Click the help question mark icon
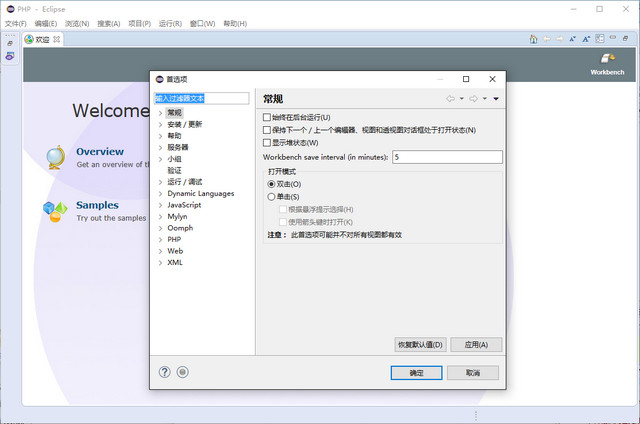The height and width of the screenshot is (424, 640). point(165,372)
